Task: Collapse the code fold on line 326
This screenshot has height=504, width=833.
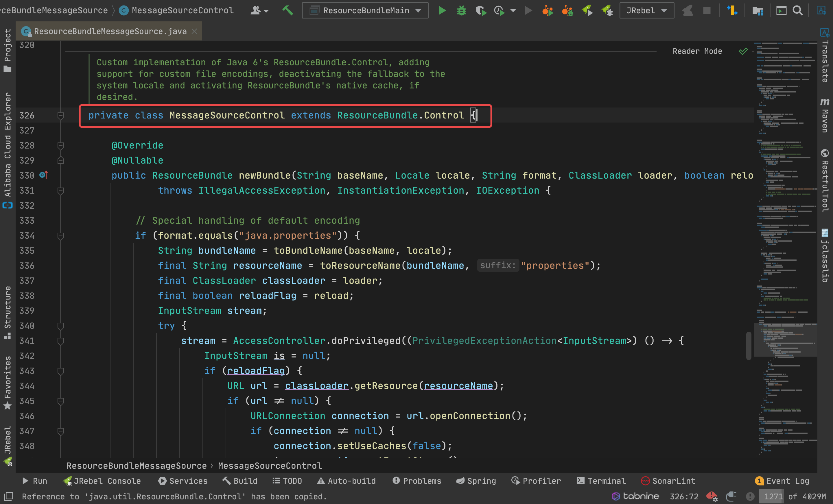Action: pos(60,116)
